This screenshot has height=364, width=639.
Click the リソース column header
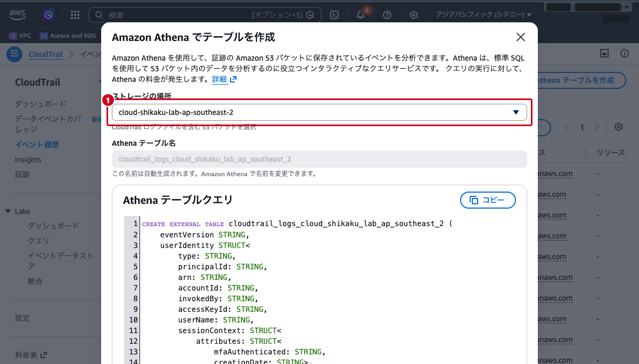(611, 153)
